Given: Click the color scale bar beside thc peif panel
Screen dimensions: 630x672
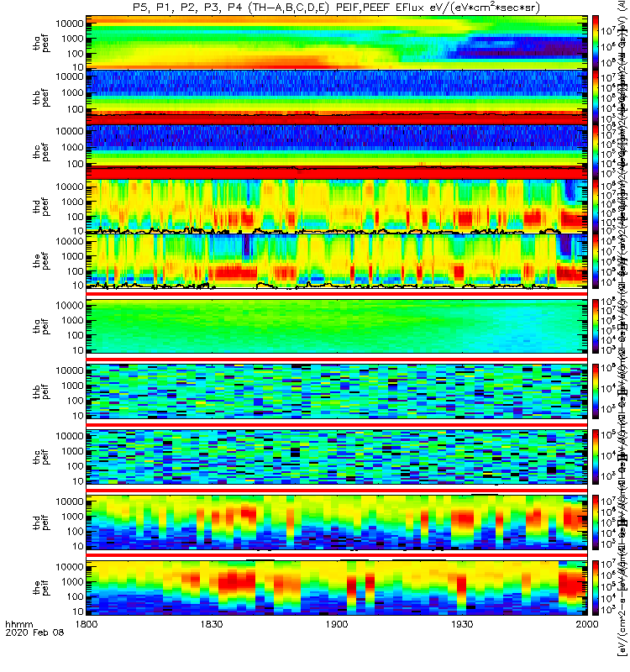Looking at the screenshot, I should click(x=596, y=457).
